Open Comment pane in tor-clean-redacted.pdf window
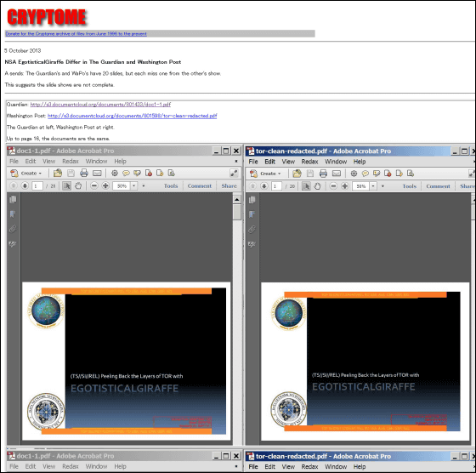 (x=438, y=186)
